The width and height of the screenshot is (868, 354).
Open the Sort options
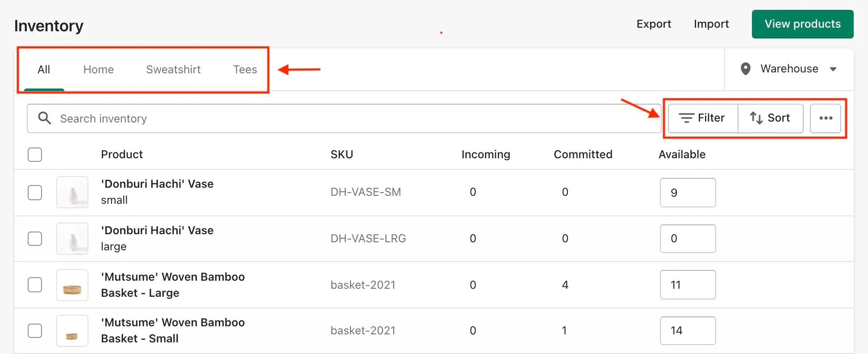click(770, 118)
